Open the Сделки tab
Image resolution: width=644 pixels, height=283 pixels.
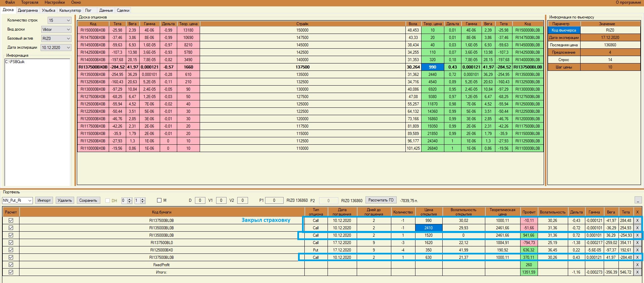tap(123, 10)
